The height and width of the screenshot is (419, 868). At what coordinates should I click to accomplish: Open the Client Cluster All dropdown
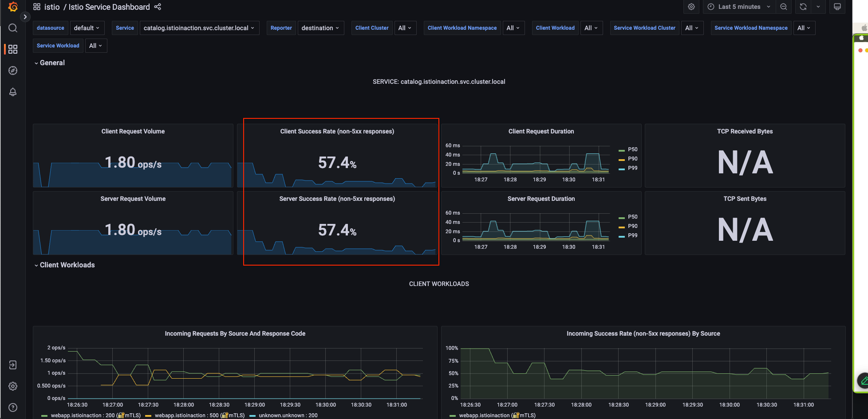pyautogui.click(x=405, y=28)
